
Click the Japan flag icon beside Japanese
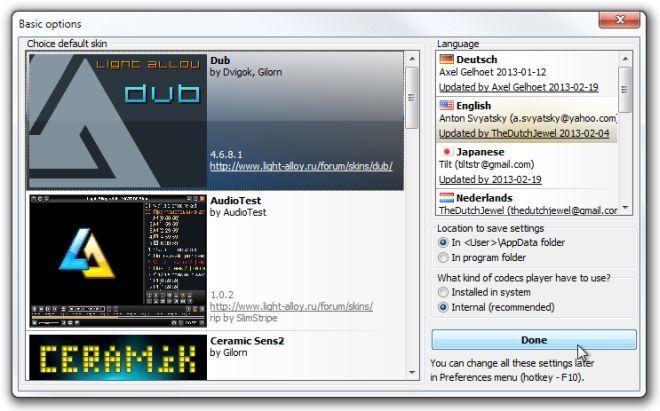tap(446, 152)
